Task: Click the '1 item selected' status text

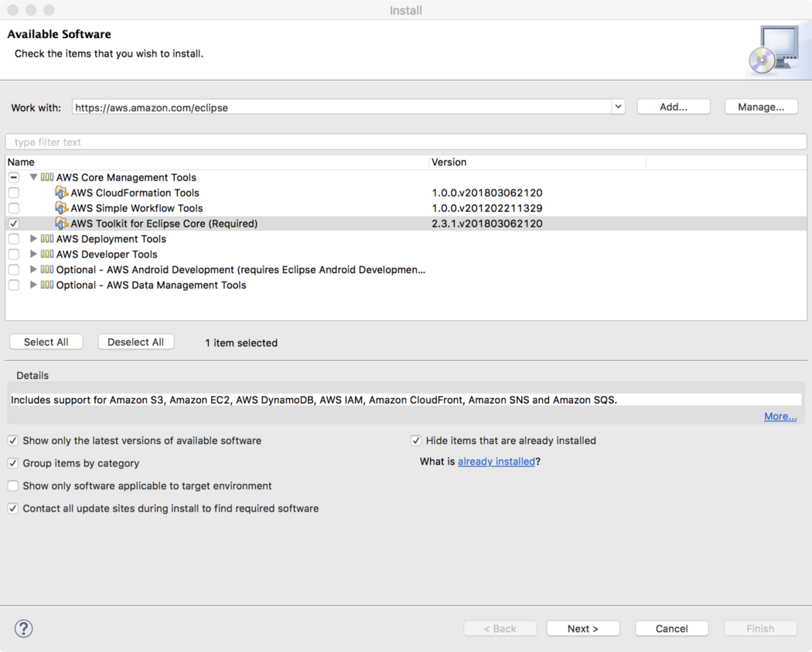Action: pos(241,343)
